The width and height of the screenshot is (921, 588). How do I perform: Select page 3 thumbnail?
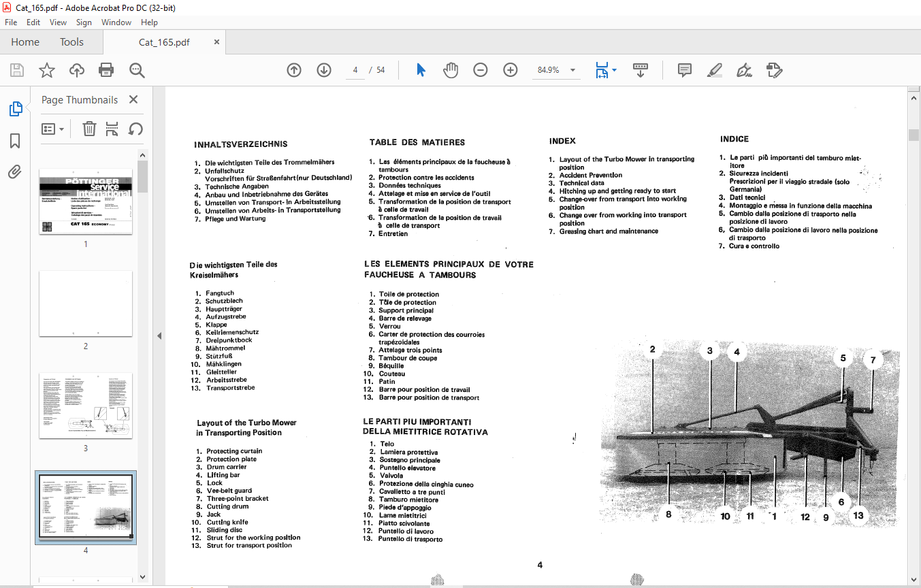[86, 406]
